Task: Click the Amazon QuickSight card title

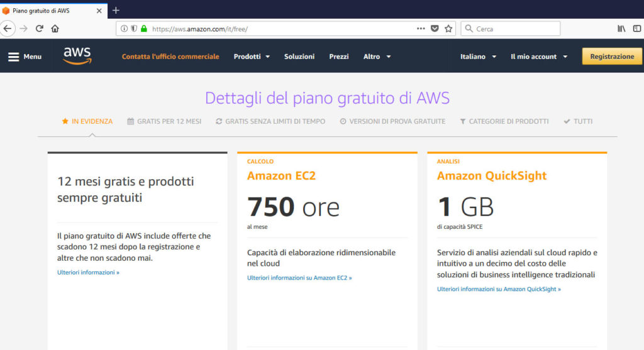Action: (492, 175)
